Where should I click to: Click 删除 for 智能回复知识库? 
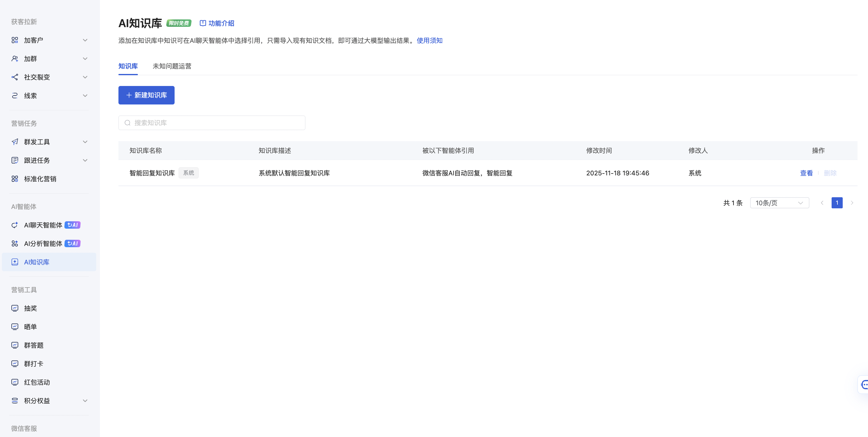[830, 173]
